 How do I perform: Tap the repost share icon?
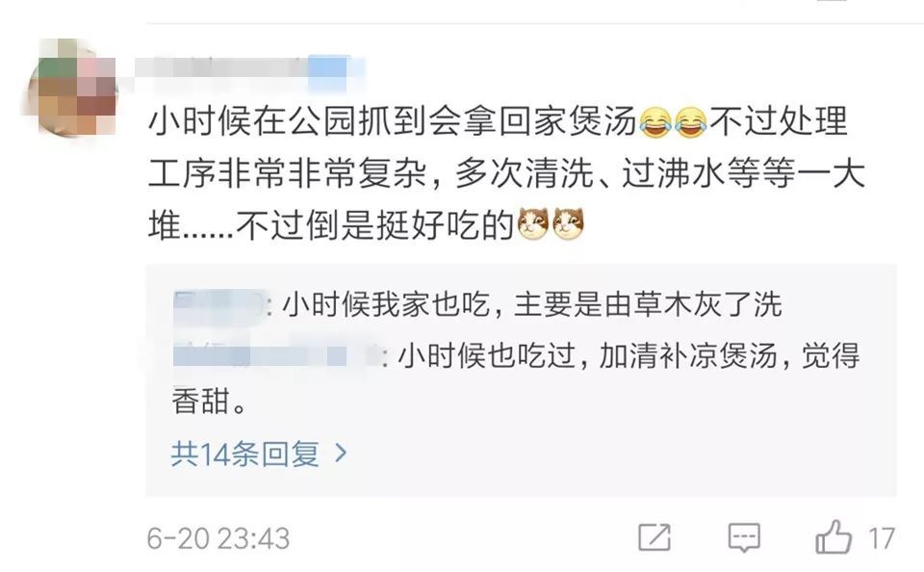click(x=654, y=537)
